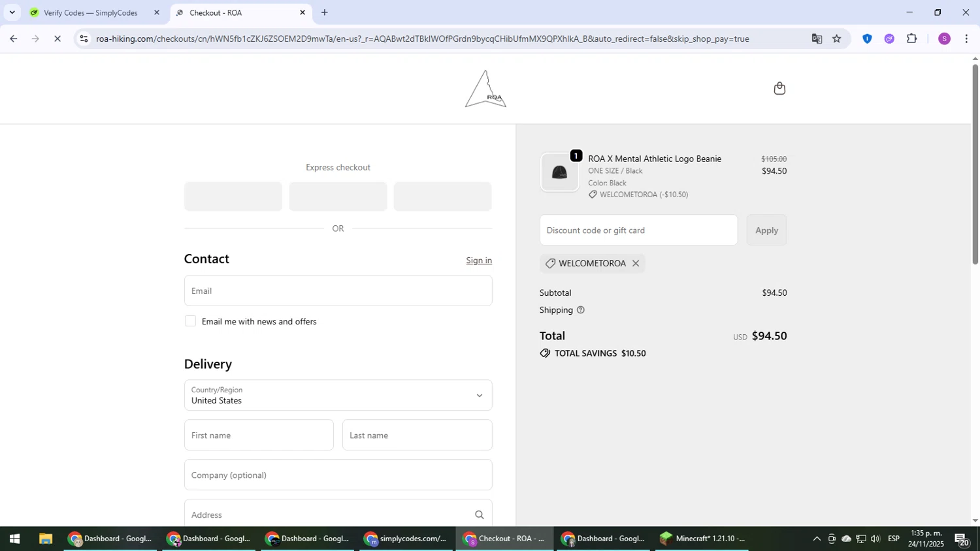Click the WELCOMETOROA discount tag chip
Viewport: 980px width, 551px height.
593,263
